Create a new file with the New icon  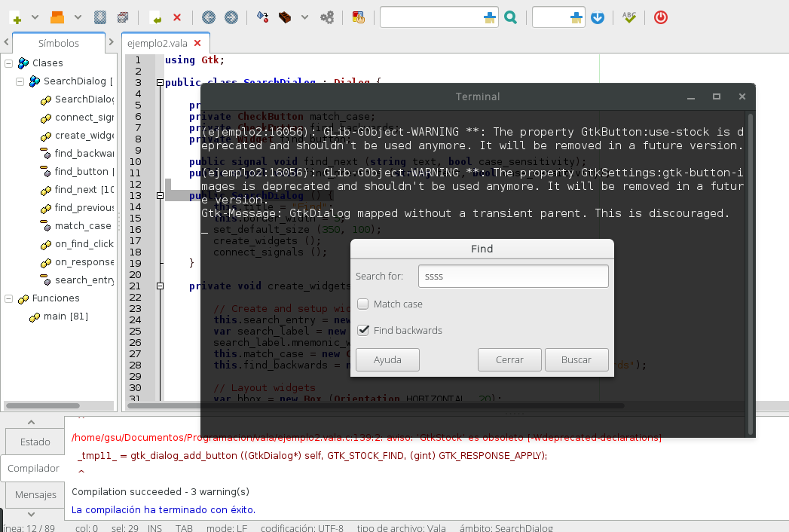(x=15, y=17)
